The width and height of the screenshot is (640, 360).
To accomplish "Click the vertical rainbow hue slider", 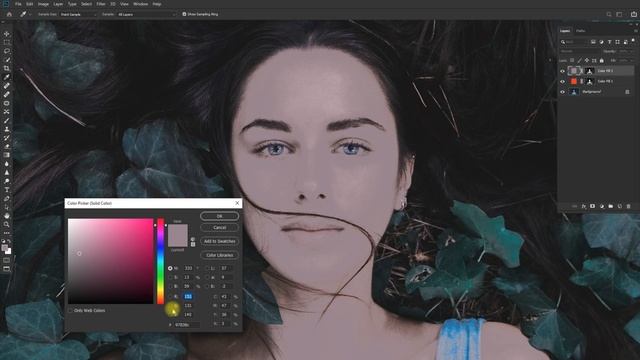I will click(x=160, y=261).
